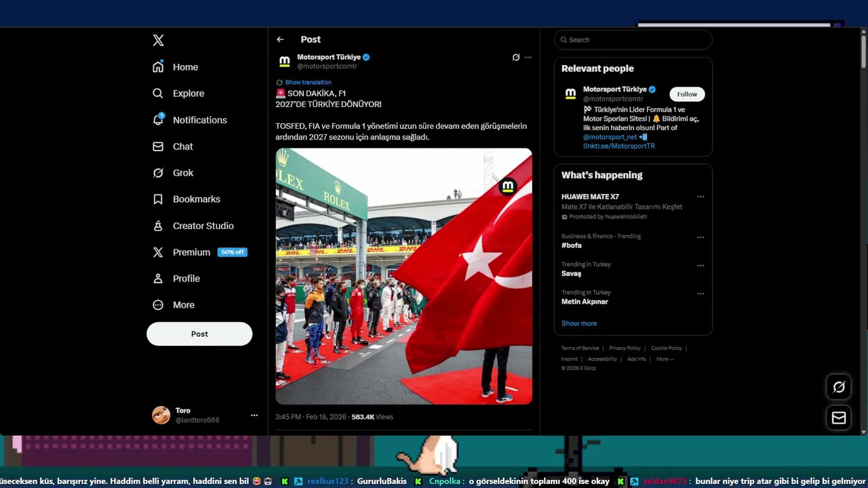Open Cookie Policy link
Viewport: 868px width, 488px height.
[667, 348]
